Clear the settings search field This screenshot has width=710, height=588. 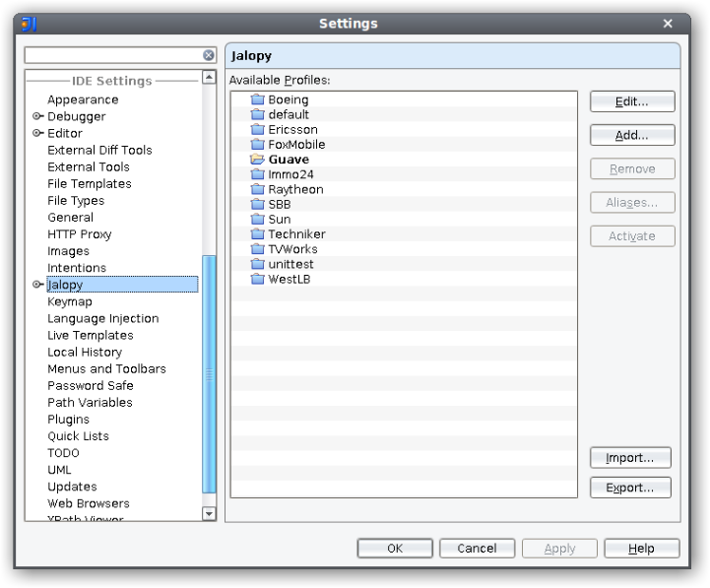coord(209,55)
